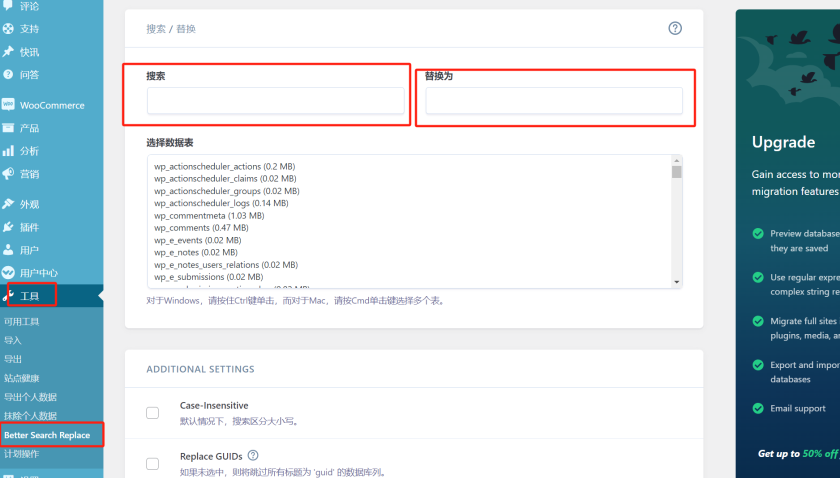The width and height of the screenshot is (840, 478).
Task: Open the 工具 menu
Action: [29, 296]
